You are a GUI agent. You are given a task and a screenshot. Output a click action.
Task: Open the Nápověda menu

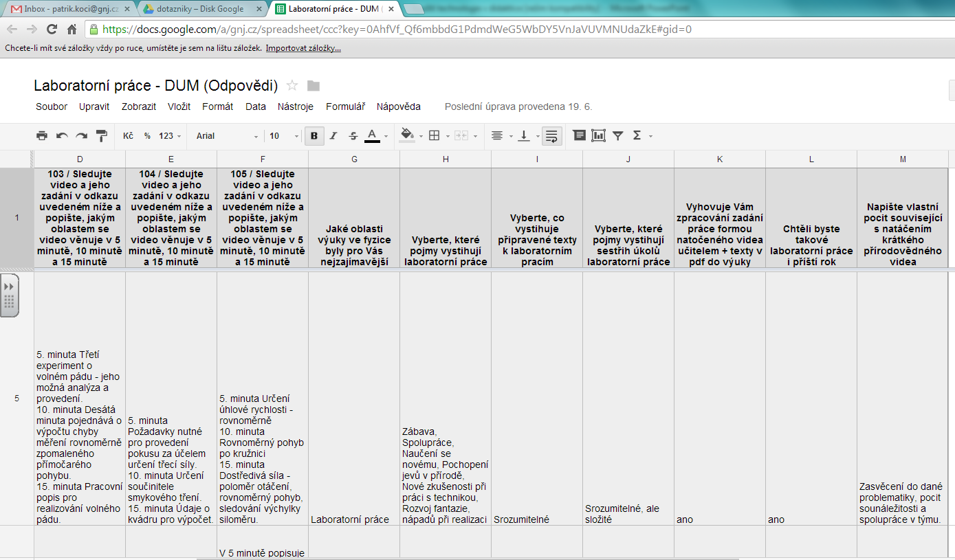pyautogui.click(x=399, y=107)
